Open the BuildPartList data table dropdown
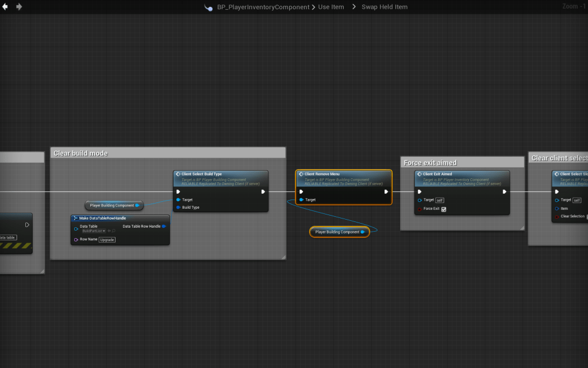 93,231
